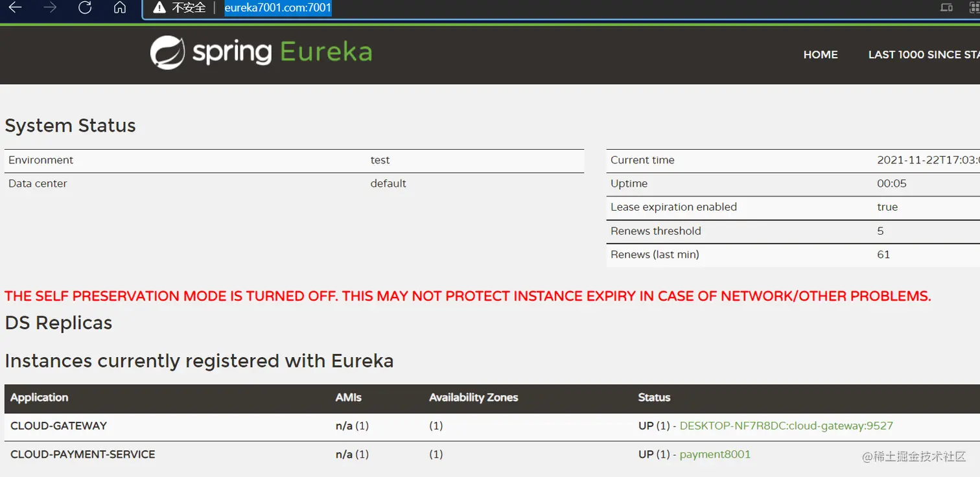The height and width of the screenshot is (477, 980).
Task: Click the insecure warning triangle icon
Action: [x=159, y=8]
